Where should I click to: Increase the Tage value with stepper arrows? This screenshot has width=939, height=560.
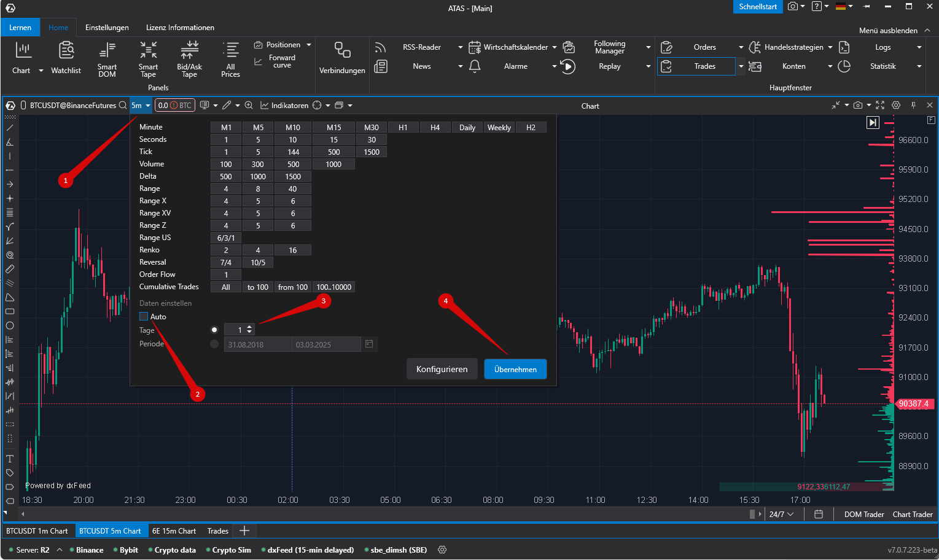[x=249, y=327]
